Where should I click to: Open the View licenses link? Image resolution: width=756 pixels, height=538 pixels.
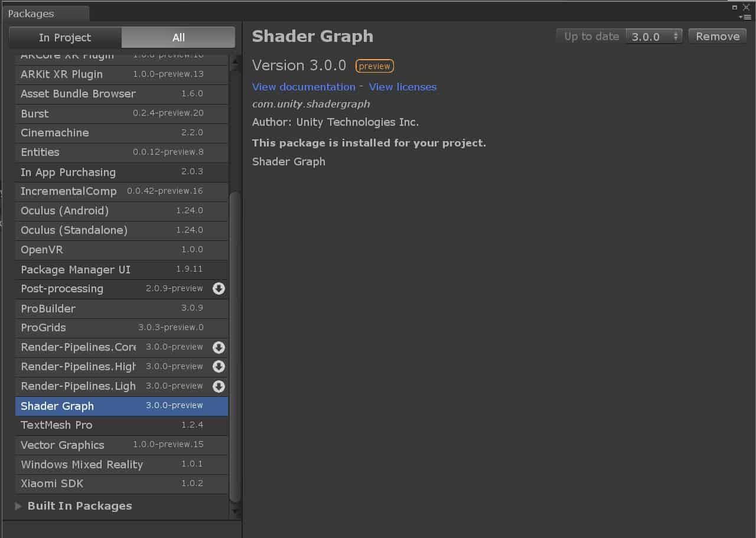[x=402, y=87]
